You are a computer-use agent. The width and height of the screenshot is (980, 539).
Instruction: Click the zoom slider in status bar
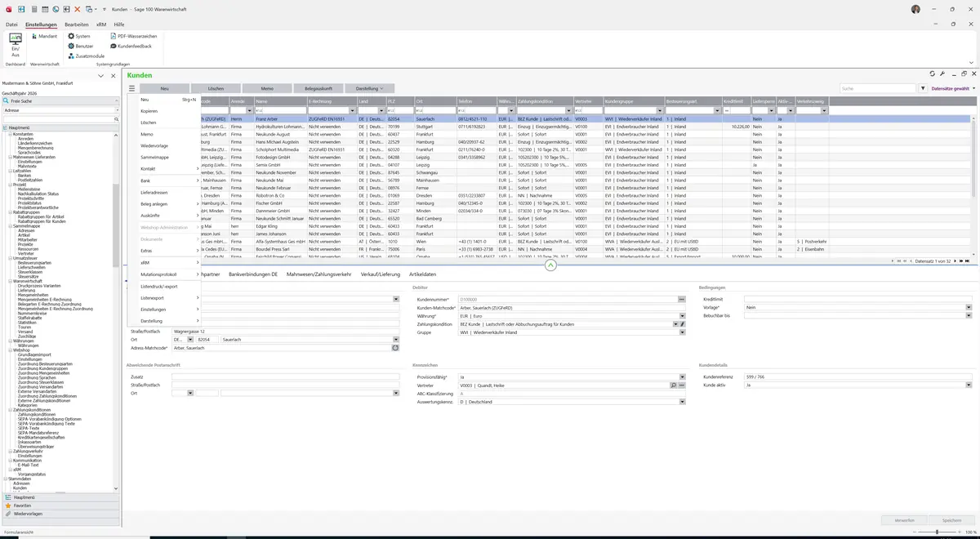[x=937, y=532]
